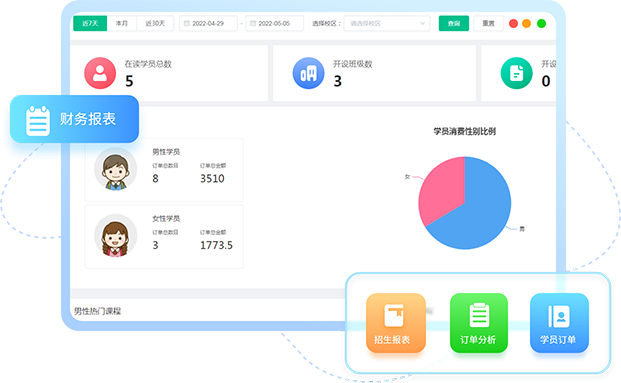Screen dimensions: 621x383
Task: Switch to the 本月 time range tab
Action: [x=122, y=23]
